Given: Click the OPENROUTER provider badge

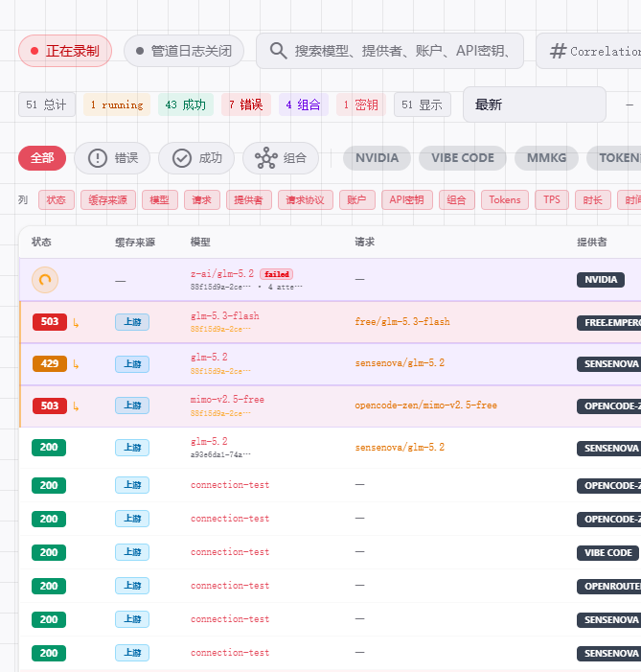Looking at the screenshot, I should [x=608, y=587].
